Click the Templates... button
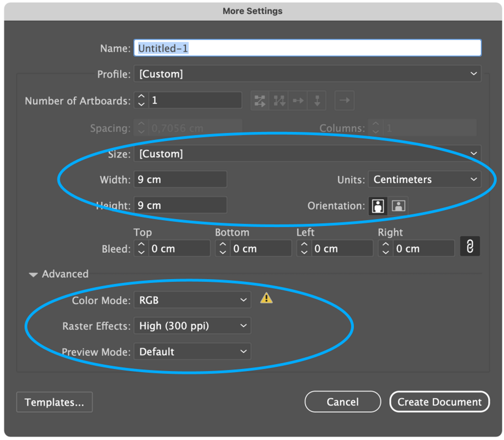 pos(54,402)
